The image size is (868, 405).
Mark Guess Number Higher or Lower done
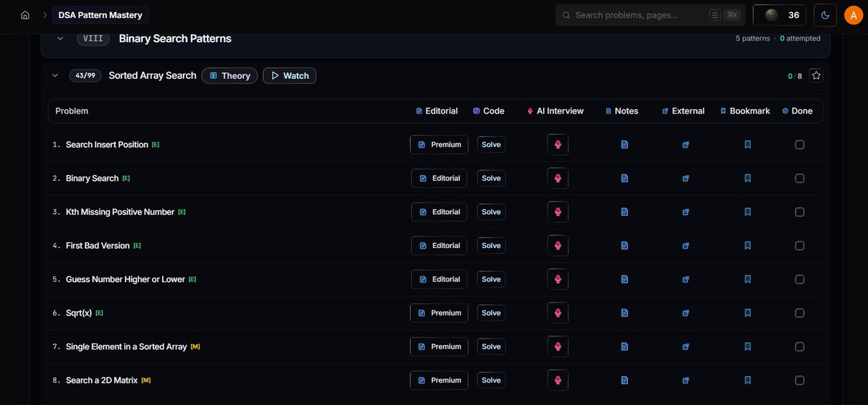799,279
